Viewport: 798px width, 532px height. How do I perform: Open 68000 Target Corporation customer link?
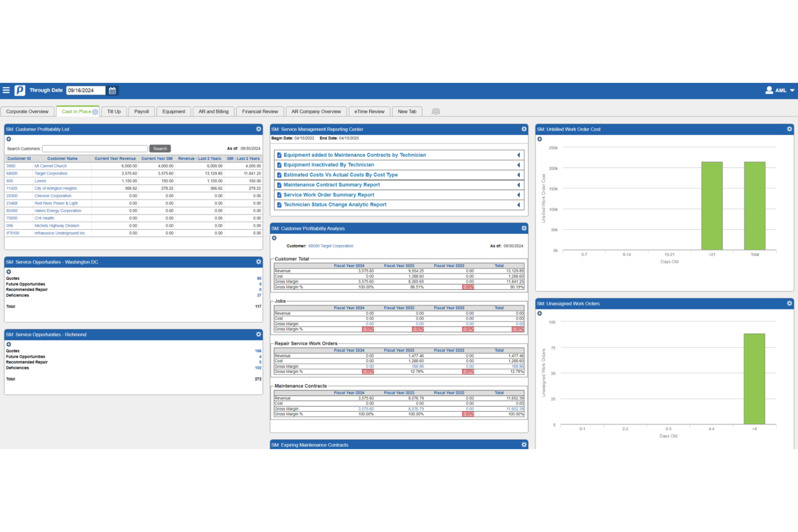coord(331,246)
